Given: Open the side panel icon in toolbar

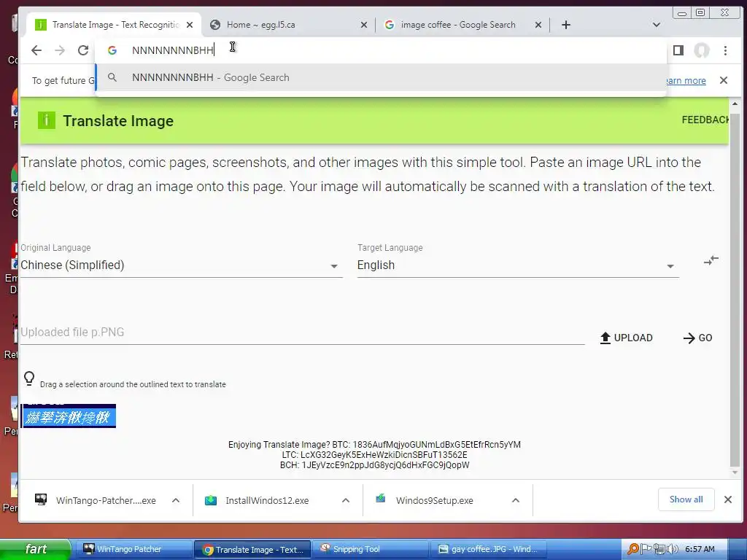Looking at the screenshot, I should pyautogui.click(x=678, y=50).
